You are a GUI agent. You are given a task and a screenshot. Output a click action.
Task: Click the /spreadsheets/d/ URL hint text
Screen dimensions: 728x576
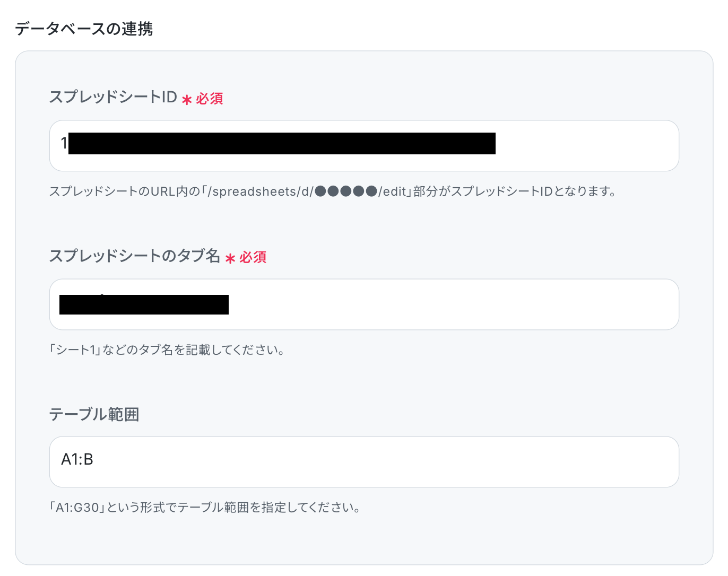(x=261, y=191)
